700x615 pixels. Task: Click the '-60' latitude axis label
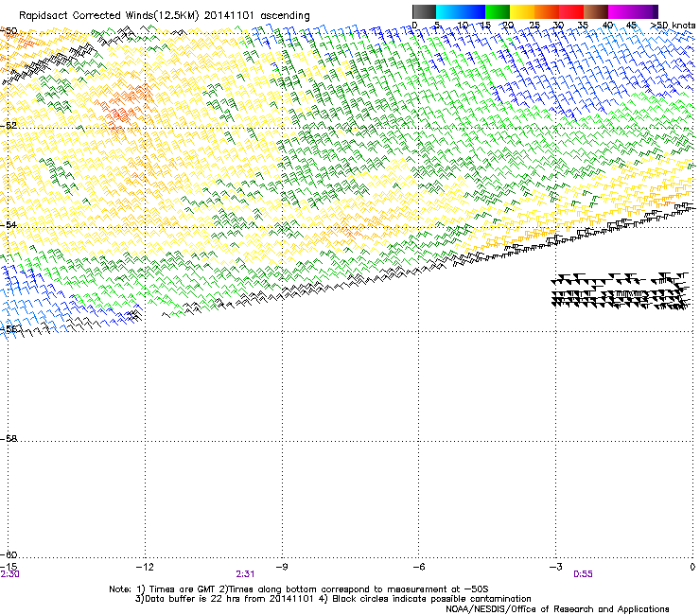(9, 554)
